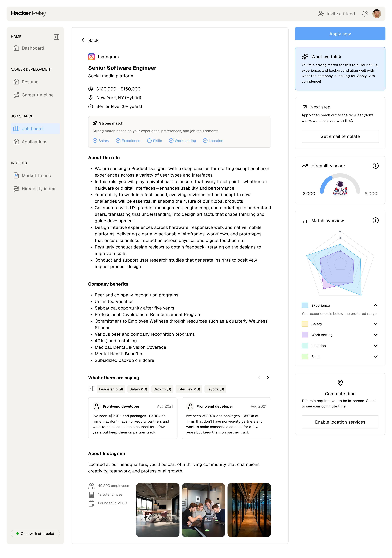Viewport: 392px width, 558px height.
Task: Click the Apply now button
Action: coord(340,34)
